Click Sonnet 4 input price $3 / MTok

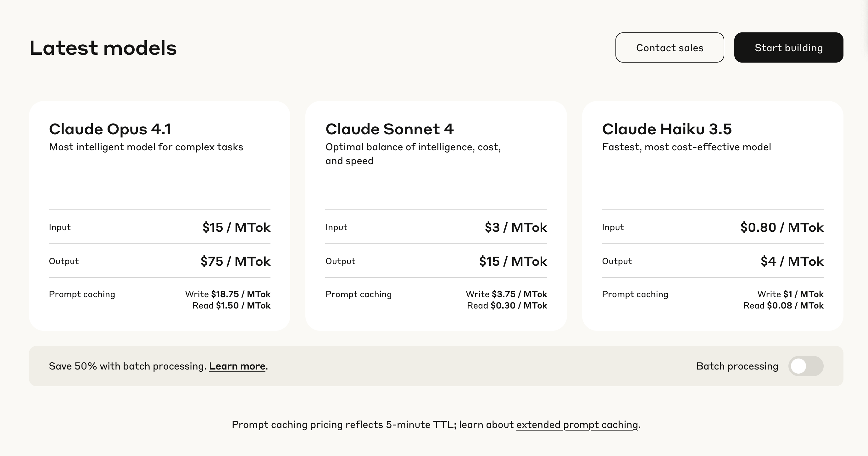pyautogui.click(x=516, y=227)
